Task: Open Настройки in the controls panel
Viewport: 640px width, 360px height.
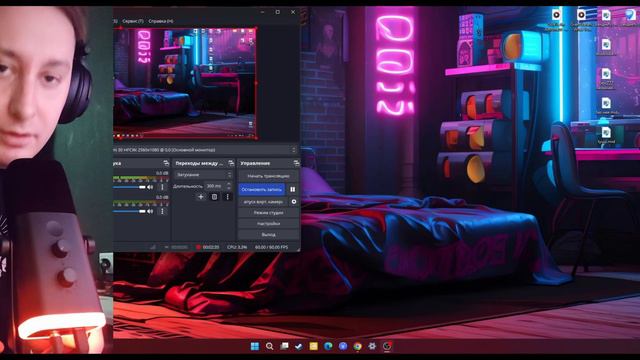Action: (268, 224)
